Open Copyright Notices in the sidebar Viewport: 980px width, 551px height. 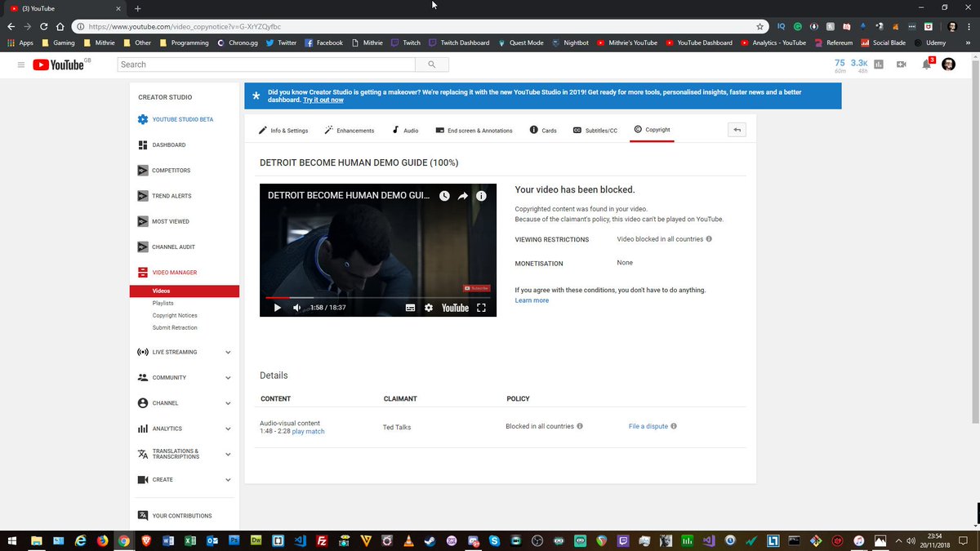tap(175, 315)
